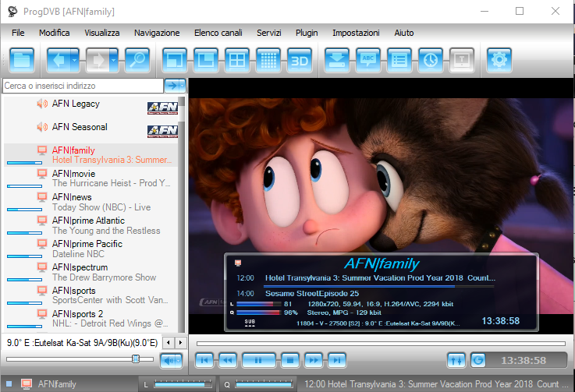Skip to previous with the playback button
This screenshot has height=392, width=575.
204,361
